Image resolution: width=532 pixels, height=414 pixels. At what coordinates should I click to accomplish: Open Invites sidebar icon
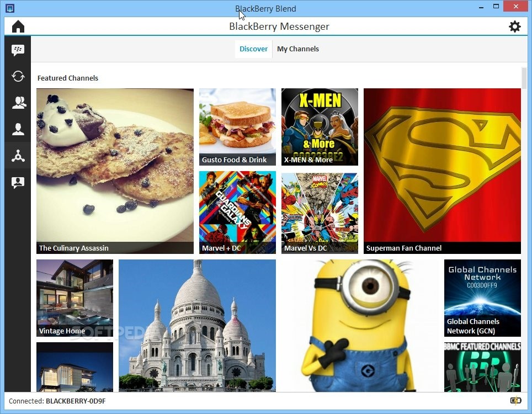pos(18,182)
